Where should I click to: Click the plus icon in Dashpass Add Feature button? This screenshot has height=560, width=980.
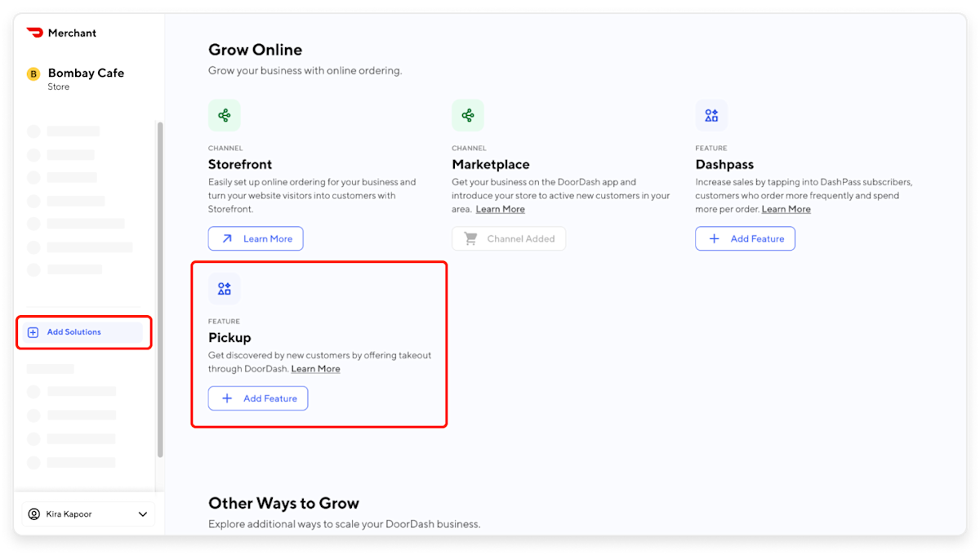pyautogui.click(x=714, y=238)
